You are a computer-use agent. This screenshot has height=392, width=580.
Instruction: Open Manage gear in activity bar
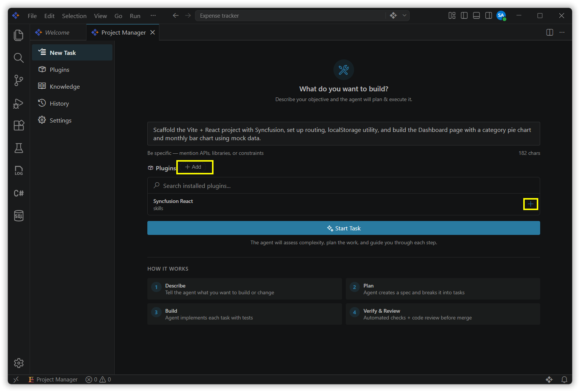[x=18, y=363]
